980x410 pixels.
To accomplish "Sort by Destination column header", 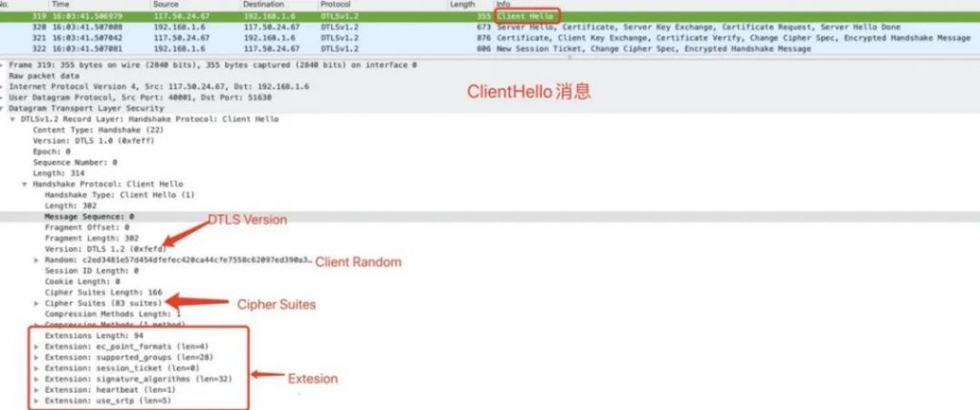I will coord(263,5).
